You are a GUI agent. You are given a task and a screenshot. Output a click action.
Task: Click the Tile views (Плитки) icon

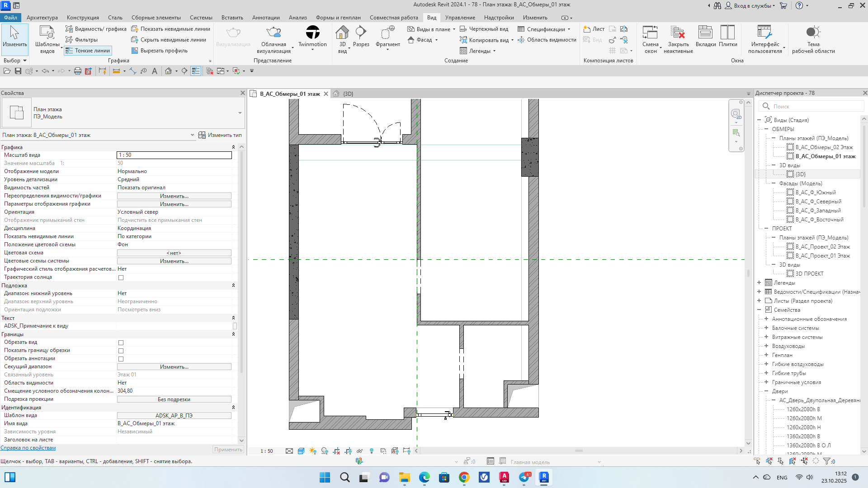[x=727, y=33]
